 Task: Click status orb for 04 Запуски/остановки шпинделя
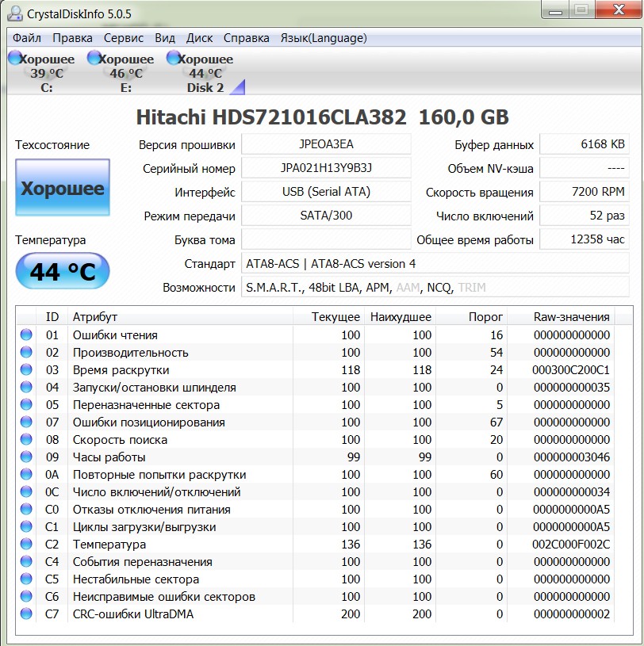tap(26, 387)
